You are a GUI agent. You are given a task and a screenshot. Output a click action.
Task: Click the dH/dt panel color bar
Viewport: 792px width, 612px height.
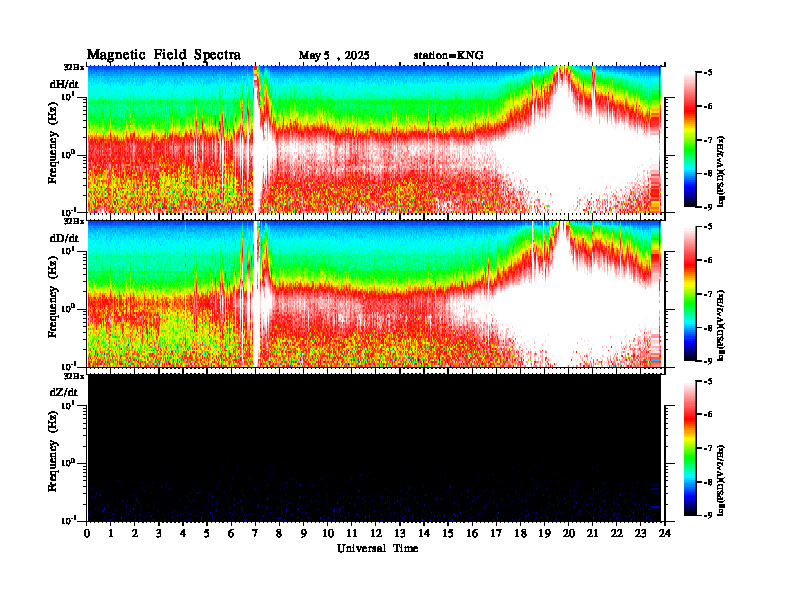click(690, 140)
